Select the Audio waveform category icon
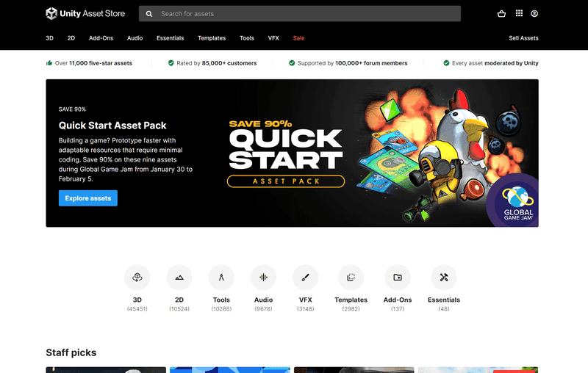Screen dimensions: 588x373 click(263, 277)
